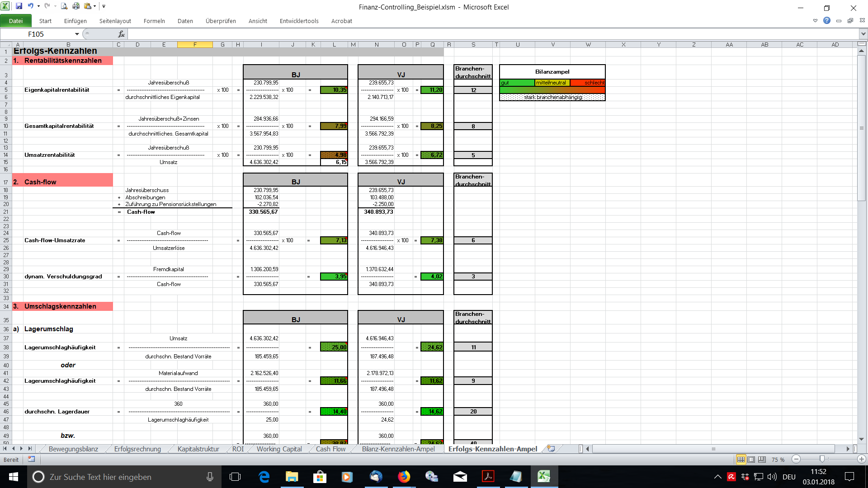Undo the last action
This screenshot has width=868, height=488.
(x=30, y=6)
